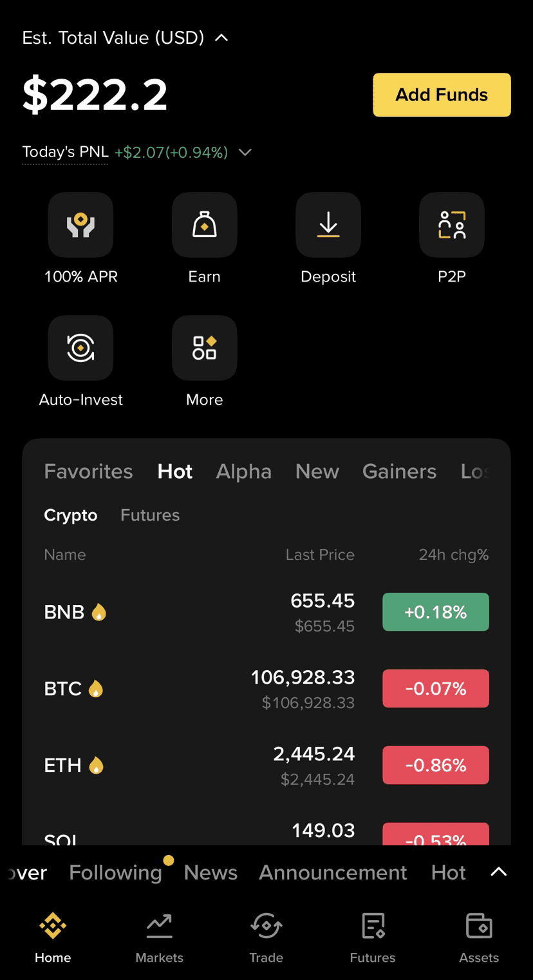Open the Deposit download arrow icon
Viewport: 533px width, 980px height.
328,224
